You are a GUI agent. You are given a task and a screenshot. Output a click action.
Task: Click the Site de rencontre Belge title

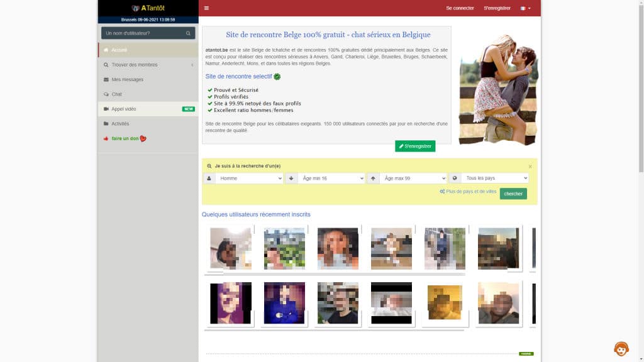pyautogui.click(x=328, y=35)
